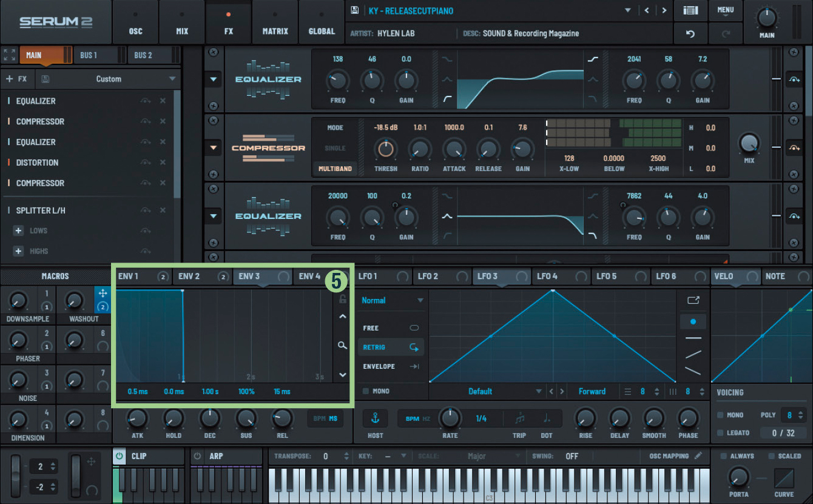Collapse the Compressor module orange arrow
Viewport: 813px width, 504px height.
click(x=214, y=147)
